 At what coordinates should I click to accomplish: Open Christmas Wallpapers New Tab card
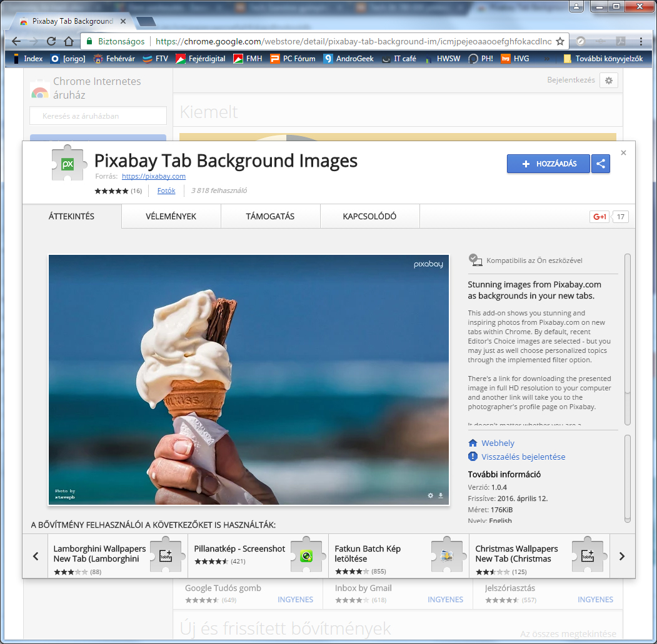coord(539,556)
